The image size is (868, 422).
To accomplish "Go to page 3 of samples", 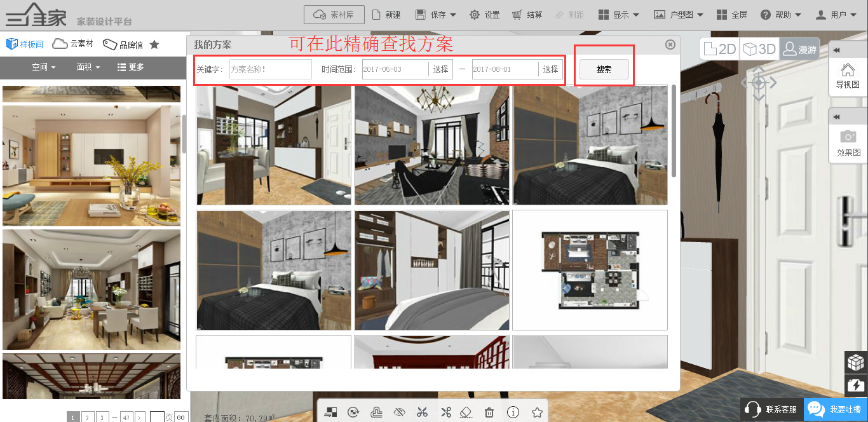I will (x=103, y=417).
